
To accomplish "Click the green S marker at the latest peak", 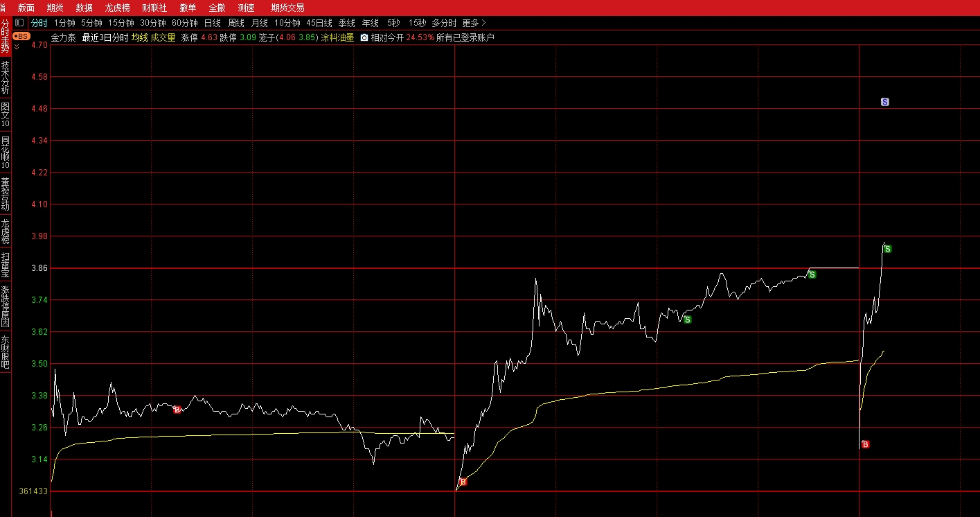I will click(x=887, y=249).
